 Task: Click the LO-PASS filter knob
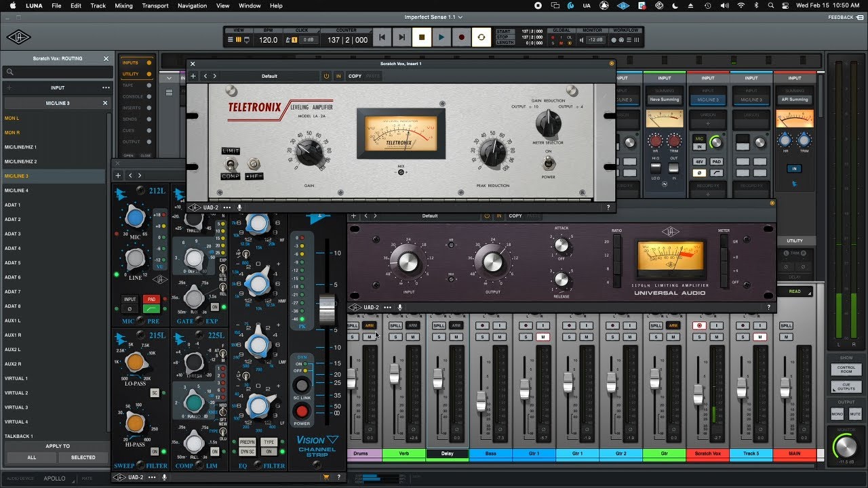coord(135,363)
